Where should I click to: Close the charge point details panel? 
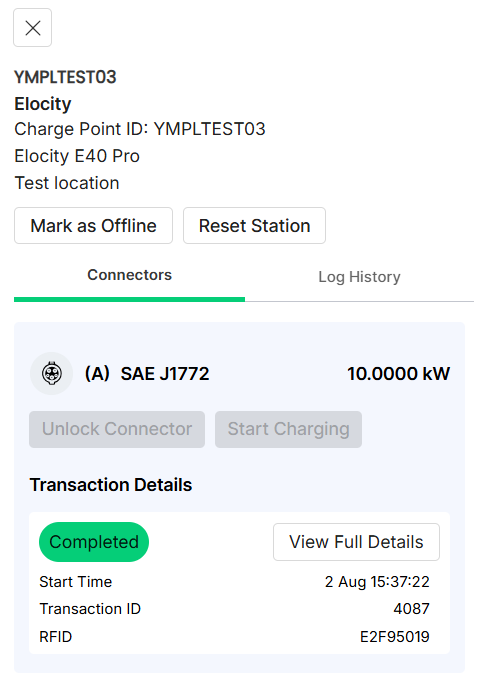point(33,28)
